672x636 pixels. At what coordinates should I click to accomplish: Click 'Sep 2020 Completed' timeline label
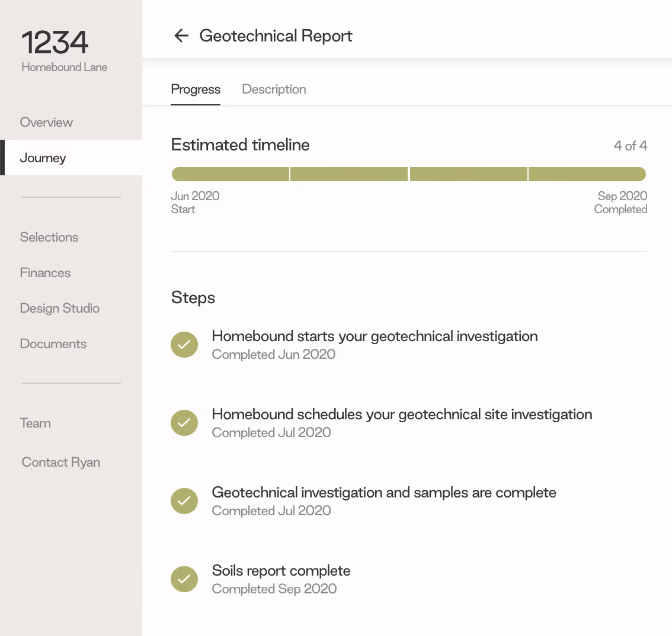click(x=620, y=203)
